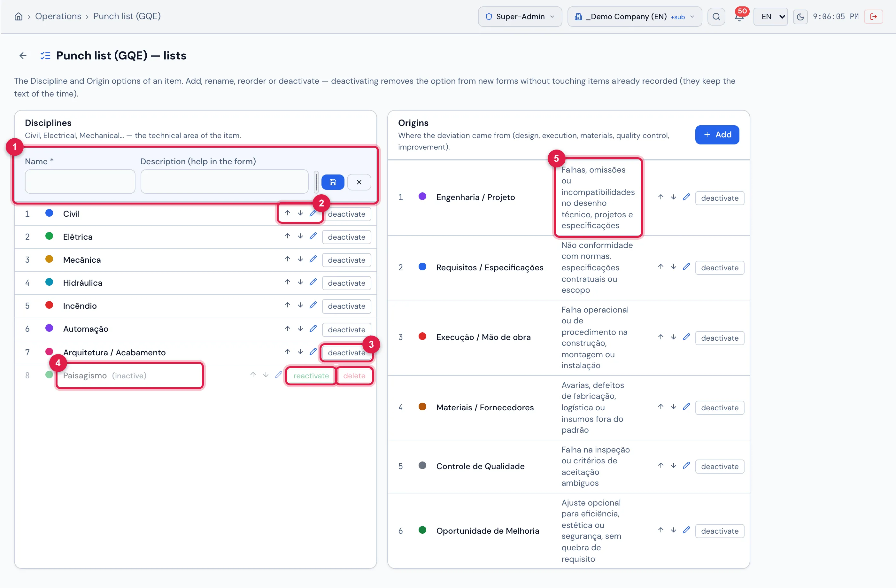Move Controle de Qualidade down
The height and width of the screenshot is (588, 896).
[x=674, y=465]
